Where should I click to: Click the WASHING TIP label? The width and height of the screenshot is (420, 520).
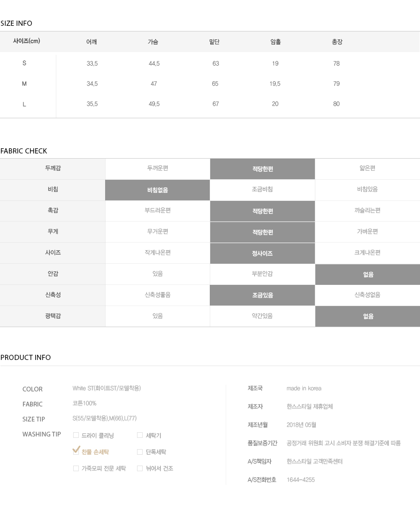[x=42, y=434]
